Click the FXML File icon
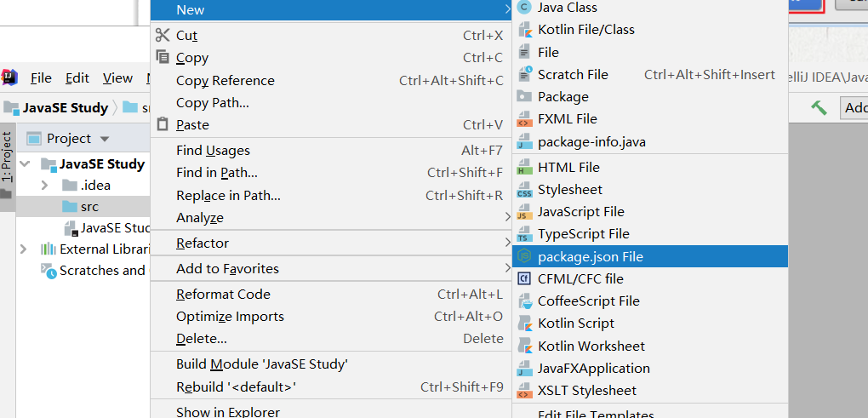 coord(523,118)
